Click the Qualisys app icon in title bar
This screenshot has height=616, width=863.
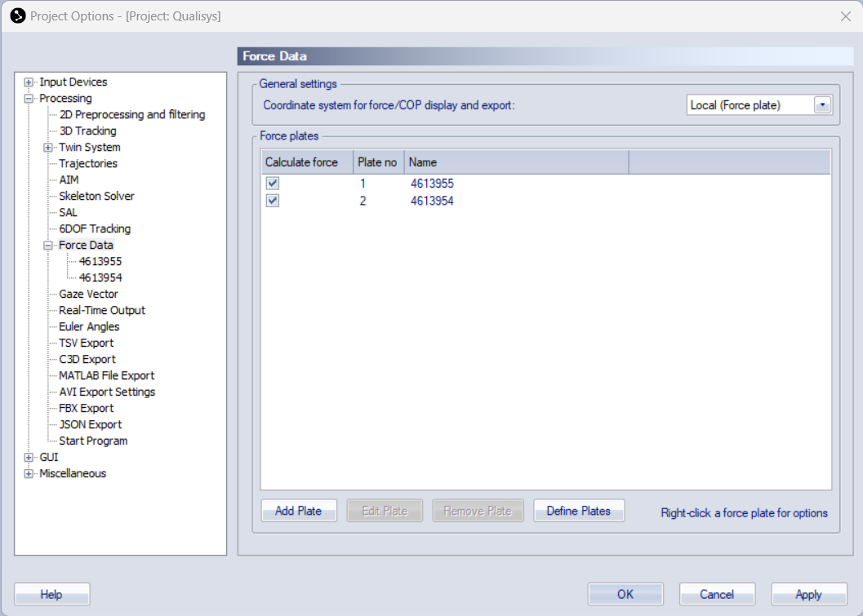(17, 16)
